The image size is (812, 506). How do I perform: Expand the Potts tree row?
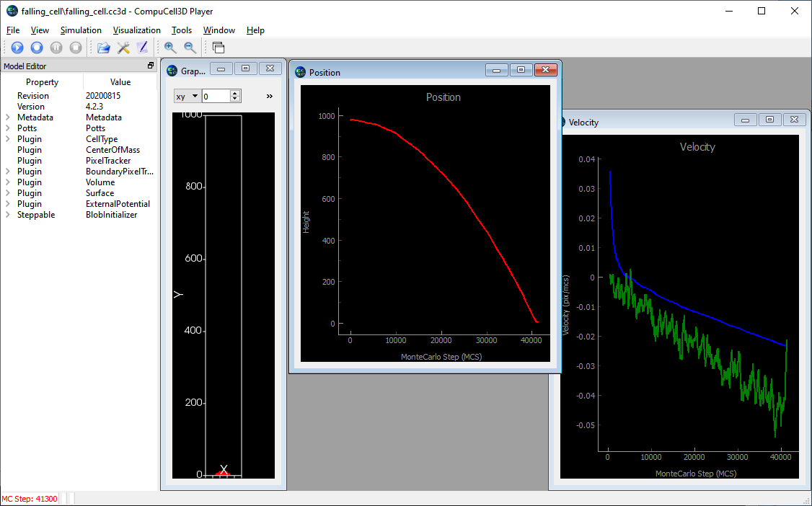point(8,128)
